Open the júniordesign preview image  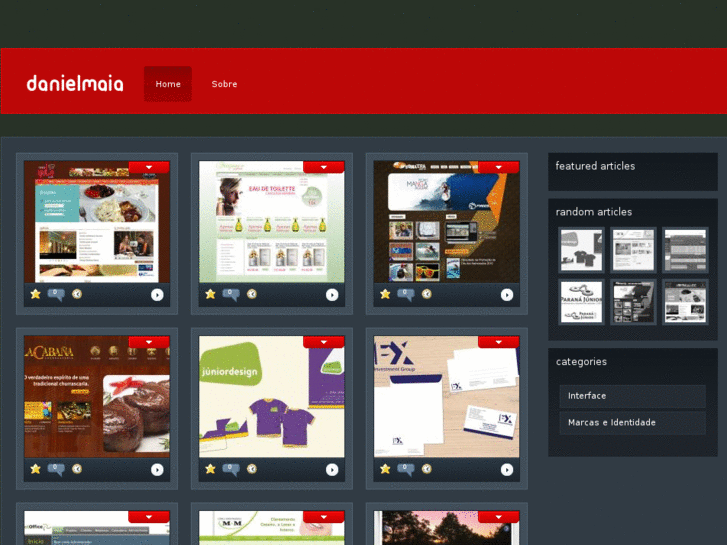[x=272, y=399]
